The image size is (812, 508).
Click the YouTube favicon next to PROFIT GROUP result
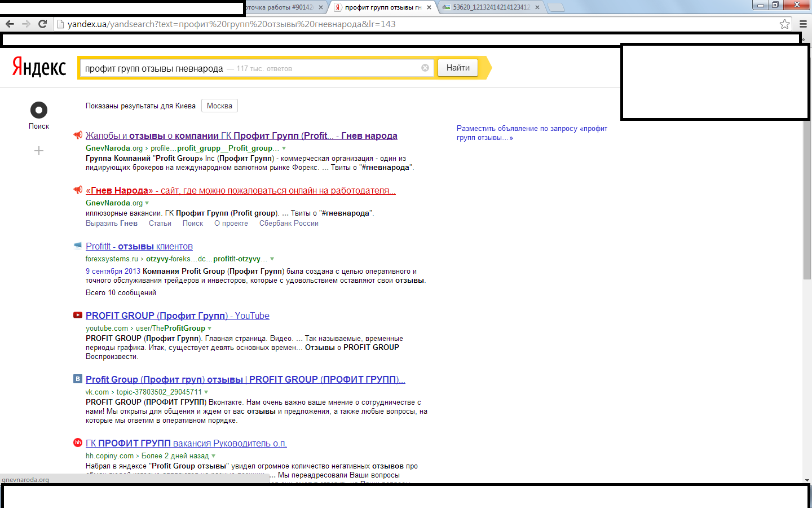point(78,315)
